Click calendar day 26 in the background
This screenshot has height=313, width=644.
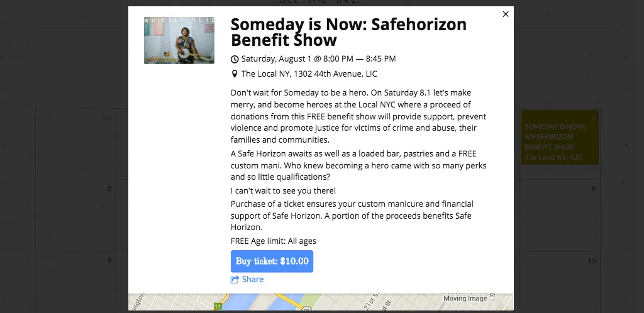pyautogui.click(x=107, y=118)
